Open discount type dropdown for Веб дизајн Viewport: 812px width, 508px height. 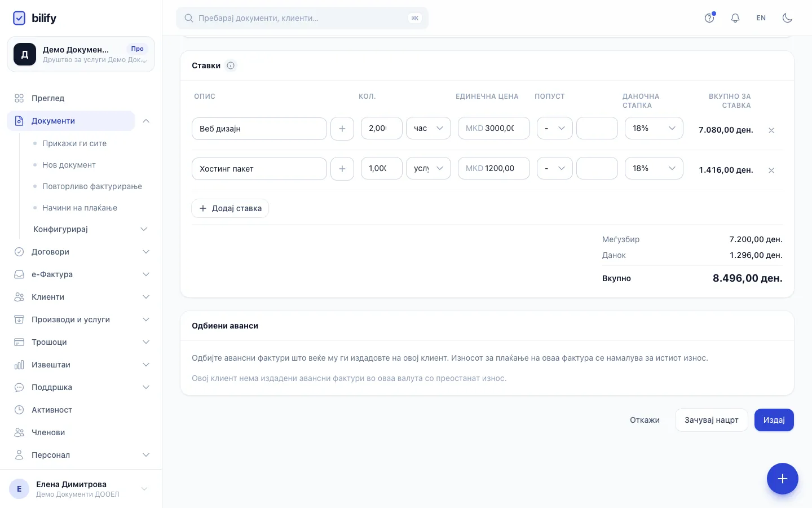(555, 128)
